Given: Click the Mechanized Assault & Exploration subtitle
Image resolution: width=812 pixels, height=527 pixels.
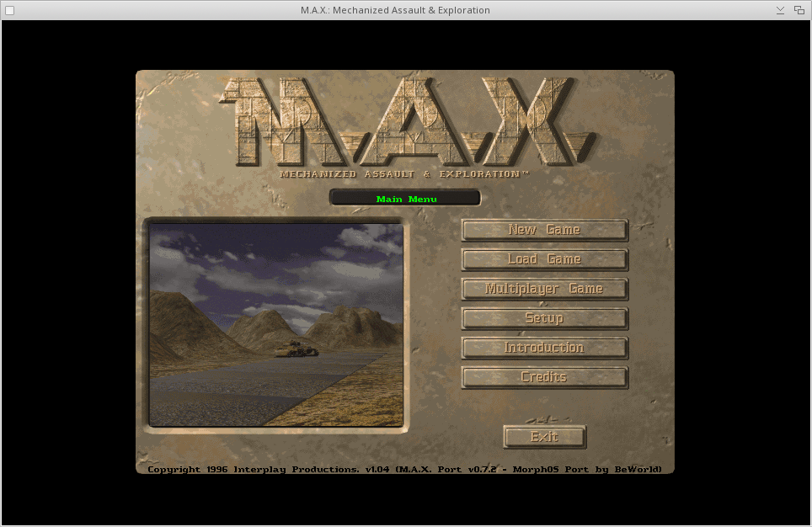Looking at the screenshot, I should tap(404, 174).
